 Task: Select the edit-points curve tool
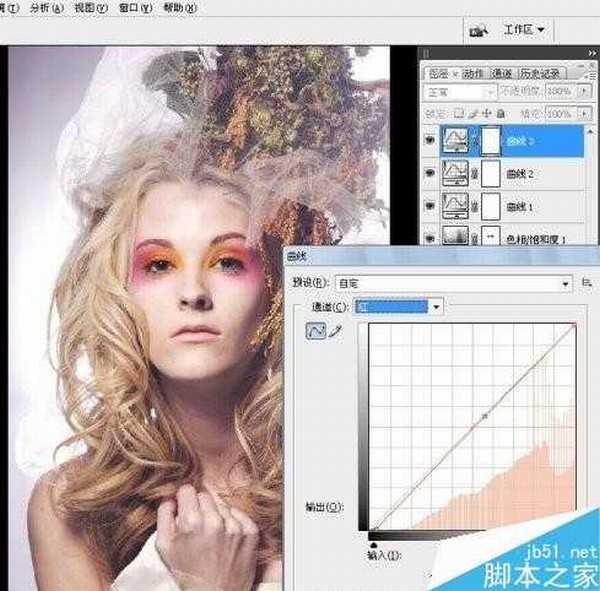point(316,331)
